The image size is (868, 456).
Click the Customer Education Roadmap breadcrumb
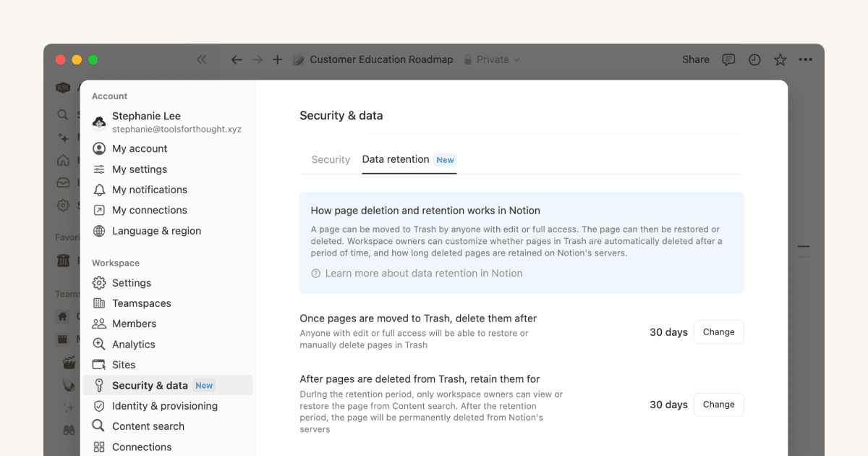coord(381,59)
